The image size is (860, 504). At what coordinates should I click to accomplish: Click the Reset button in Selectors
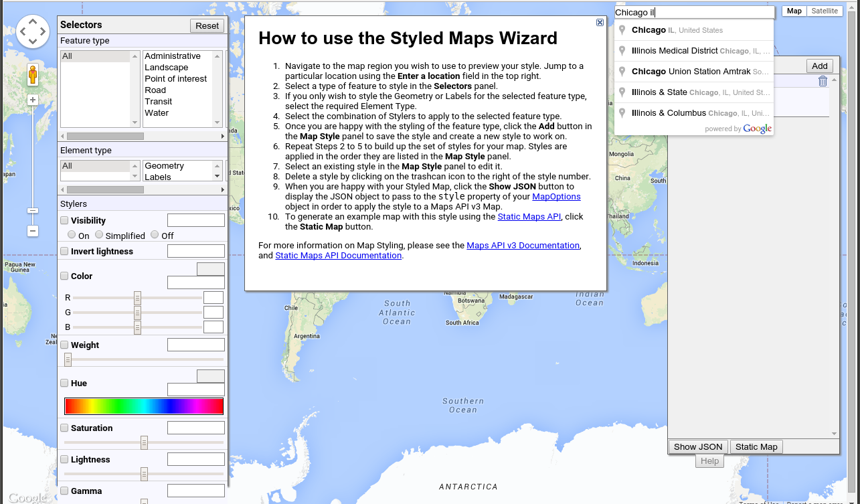tap(207, 25)
